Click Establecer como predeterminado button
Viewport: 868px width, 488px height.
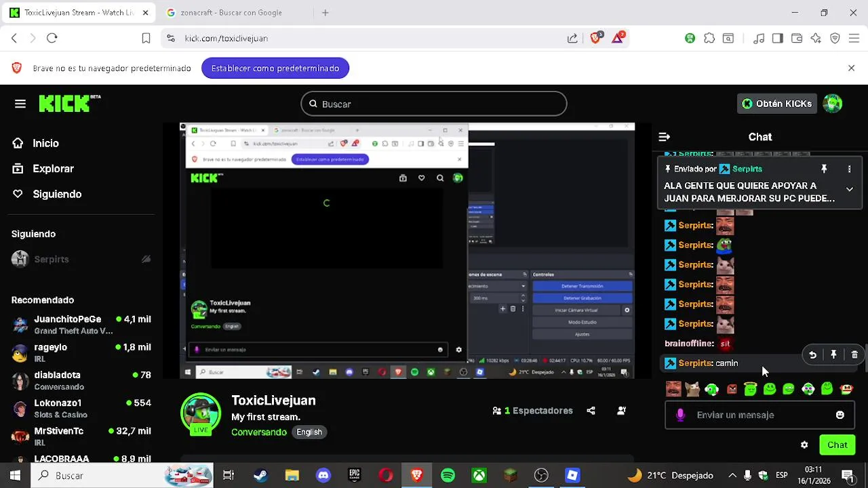pyautogui.click(x=275, y=68)
